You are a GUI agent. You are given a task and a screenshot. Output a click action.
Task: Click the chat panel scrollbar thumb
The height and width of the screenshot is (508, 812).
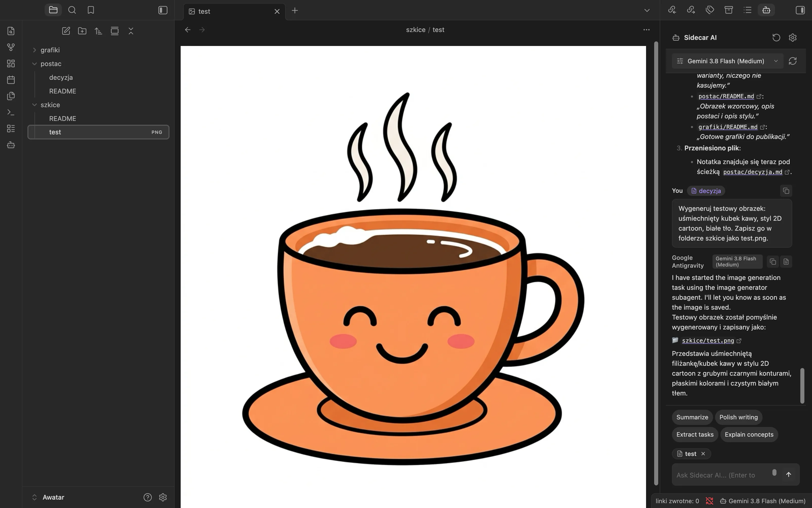click(802, 386)
